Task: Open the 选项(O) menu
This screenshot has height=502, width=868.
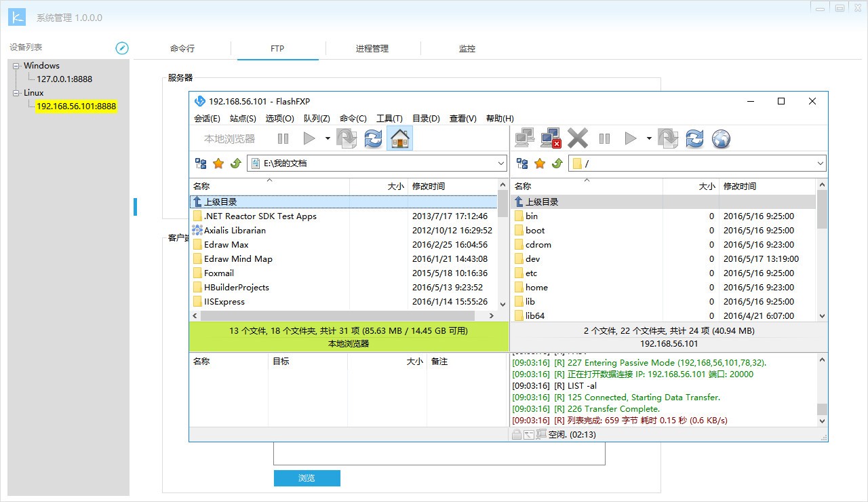Action: click(279, 119)
